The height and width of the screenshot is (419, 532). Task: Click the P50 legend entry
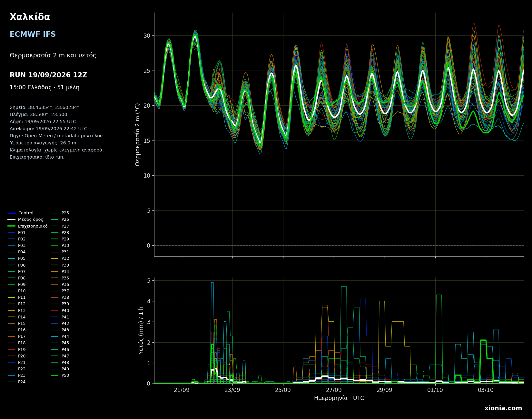coord(60,375)
